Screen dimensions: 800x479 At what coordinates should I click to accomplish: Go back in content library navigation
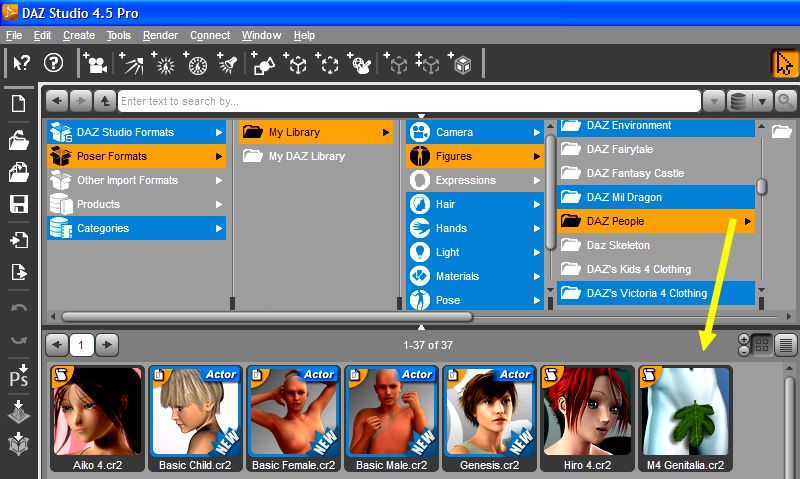click(x=57, y=101)
